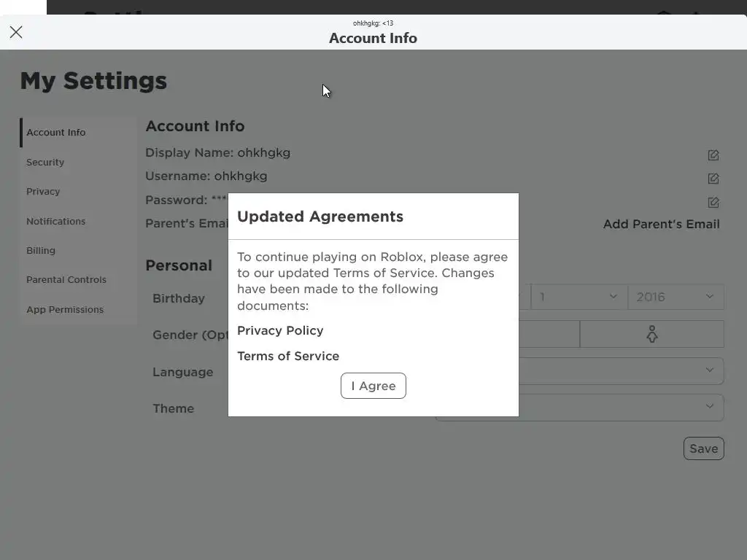The image size is (747, 560).
Task: Click the Personal section heading
Action: tap(179, 265)
